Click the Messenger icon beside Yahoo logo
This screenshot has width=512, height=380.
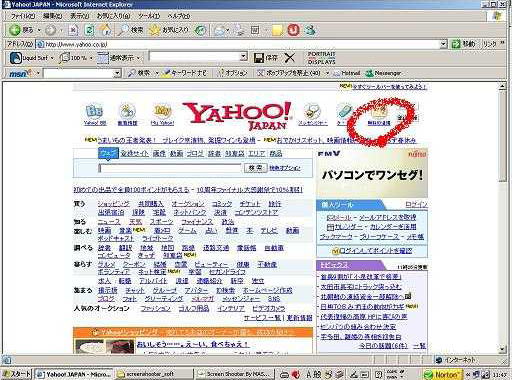coord(312,114)
